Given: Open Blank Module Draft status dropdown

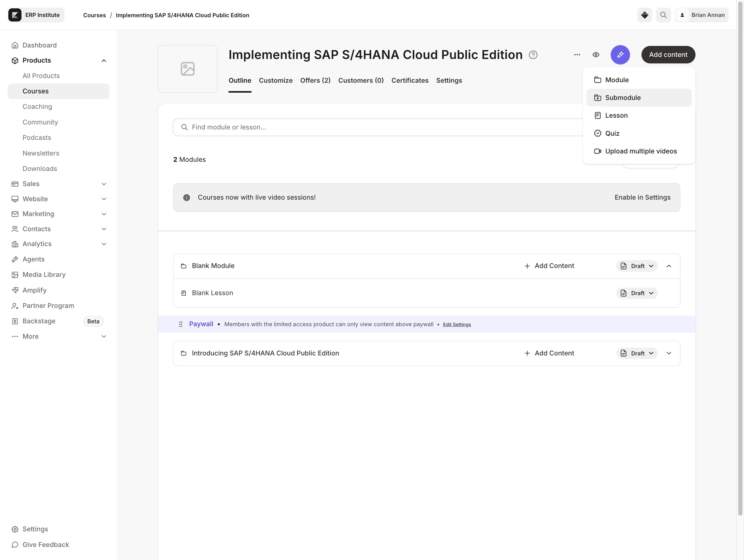Looking at the screenshot, I should [637, 266].
